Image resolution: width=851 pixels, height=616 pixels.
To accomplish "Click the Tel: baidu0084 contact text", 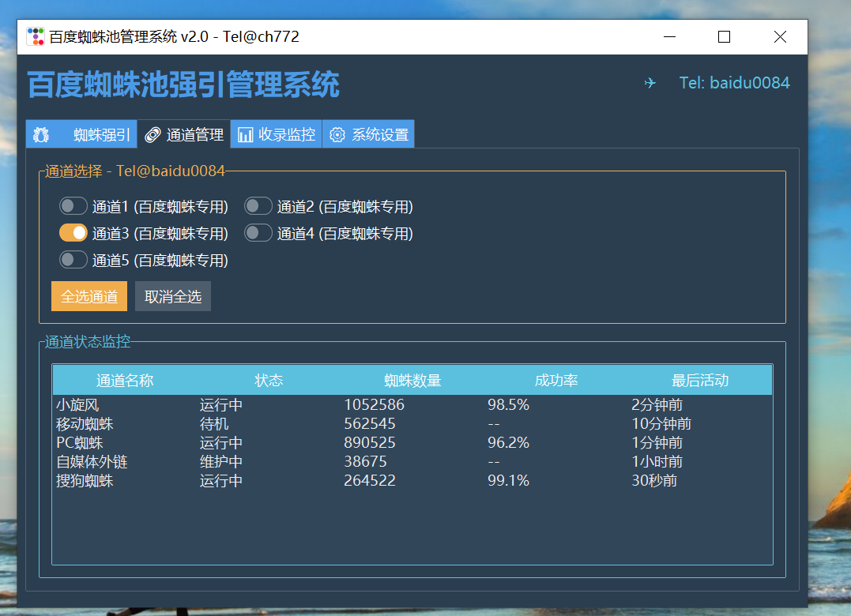I will click(x=734, y=82).
